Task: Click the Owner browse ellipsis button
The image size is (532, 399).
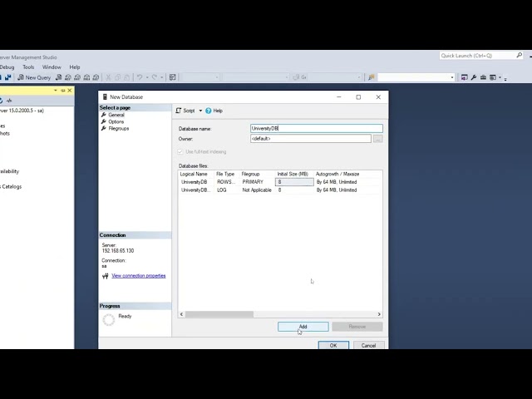Action: point(378,139)
